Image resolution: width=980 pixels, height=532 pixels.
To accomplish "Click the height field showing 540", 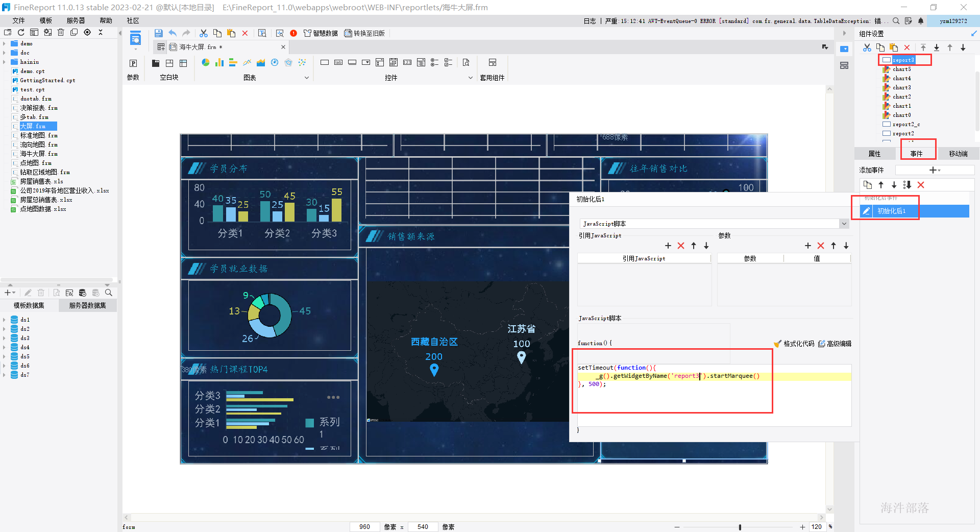I will (x=423, y=527).
